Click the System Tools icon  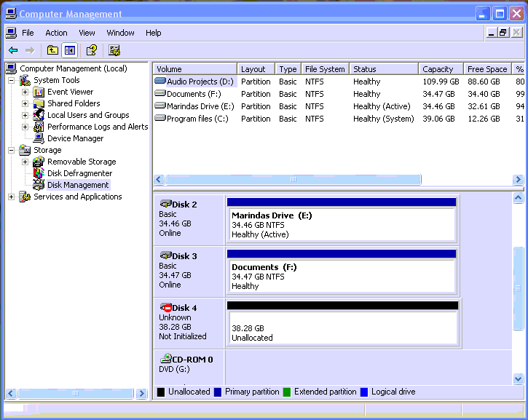coord(25,80)
